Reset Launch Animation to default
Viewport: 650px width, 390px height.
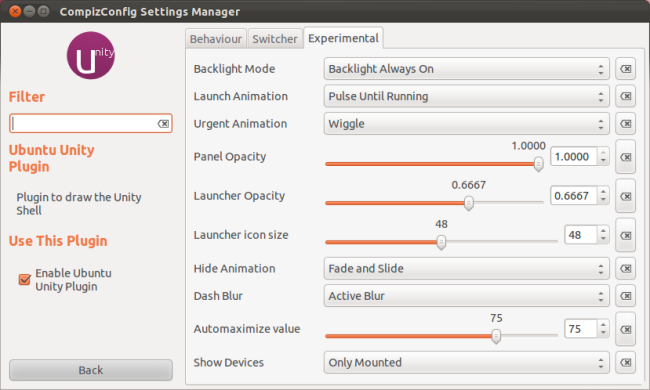click(x=625, y=96)
